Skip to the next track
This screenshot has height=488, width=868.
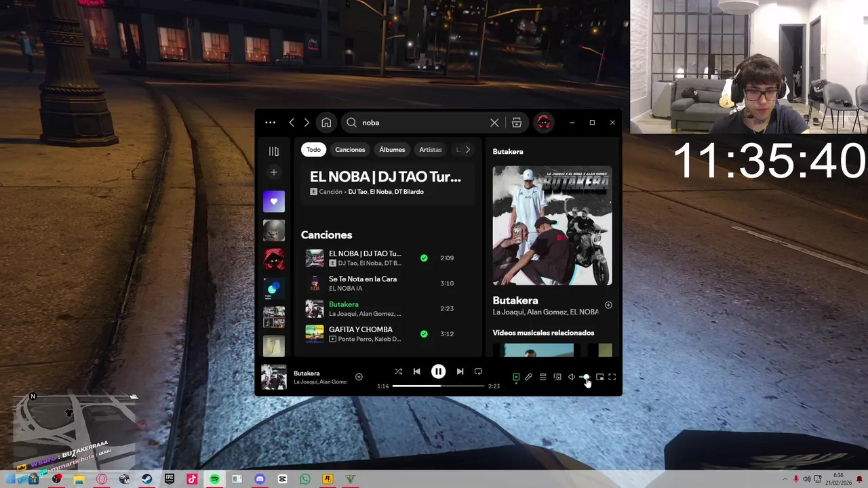point(460,371)
